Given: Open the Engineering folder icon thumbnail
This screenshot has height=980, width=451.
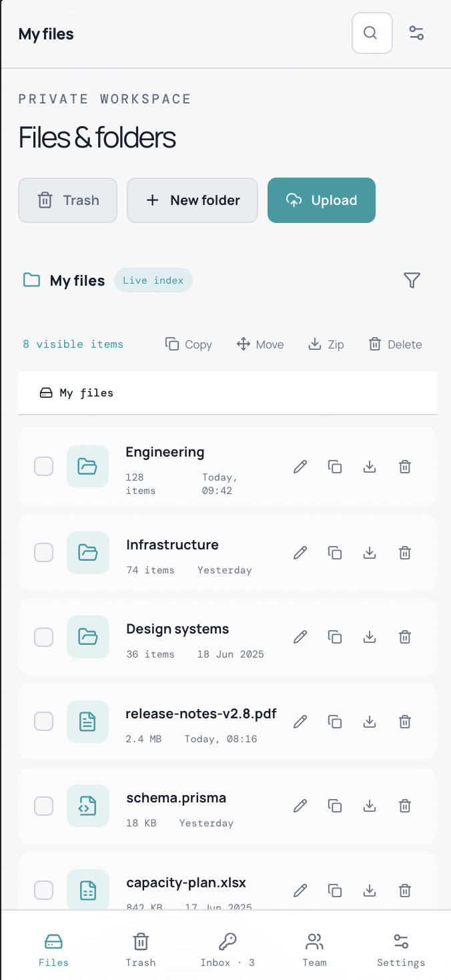Looking at the screenshot, I should pos(88,467).
